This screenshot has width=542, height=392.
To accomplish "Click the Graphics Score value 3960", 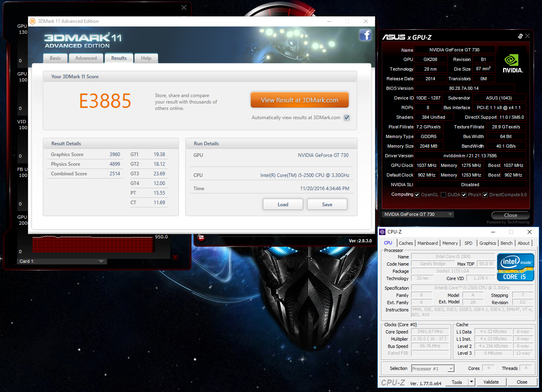I will (x=115, y=154).
